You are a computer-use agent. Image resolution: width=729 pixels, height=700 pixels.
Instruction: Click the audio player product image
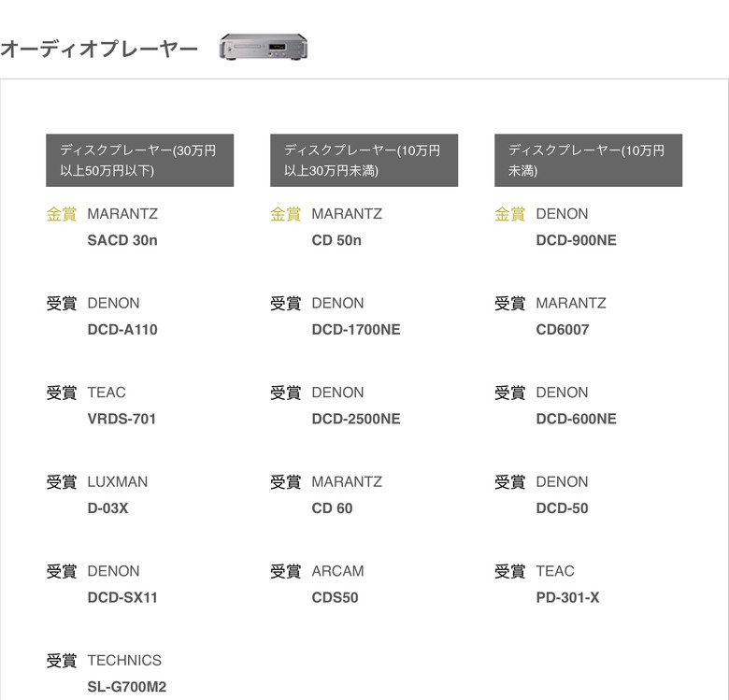pyautogui.click(x=264, y=47)
